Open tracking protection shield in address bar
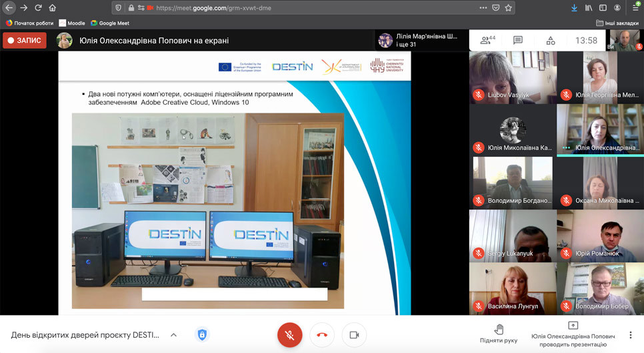 pos(118,8)
